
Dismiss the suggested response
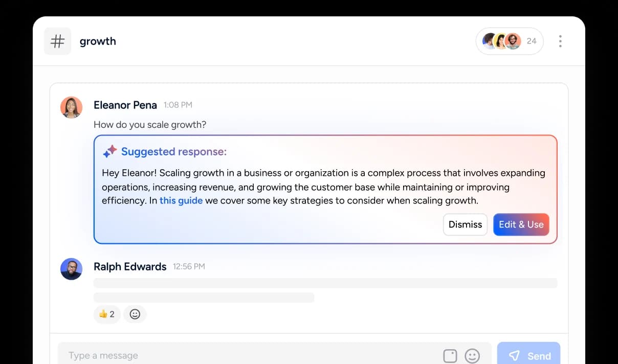465,224
